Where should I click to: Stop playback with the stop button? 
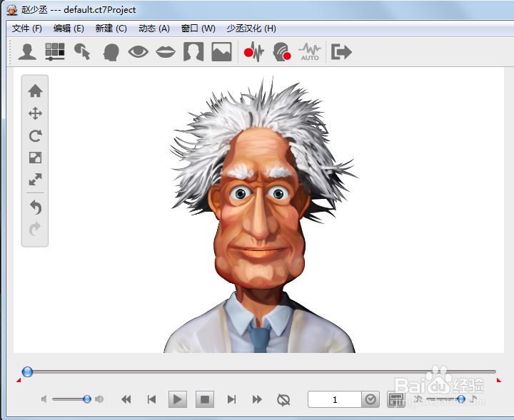tap(205, 399)
